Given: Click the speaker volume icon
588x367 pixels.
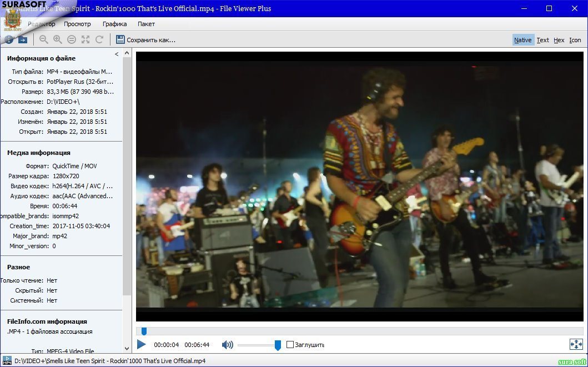Looking at the screenshot, I should pos(227,344).
